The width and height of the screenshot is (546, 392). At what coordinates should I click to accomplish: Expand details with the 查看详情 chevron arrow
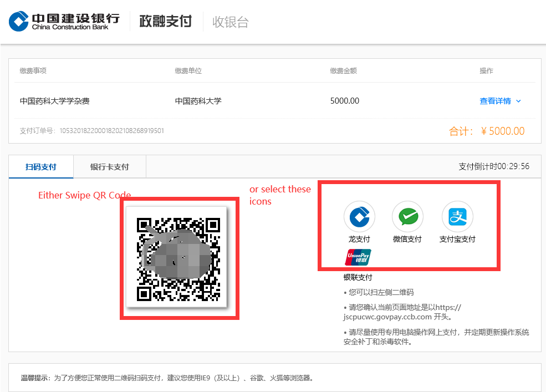[519, 101]
